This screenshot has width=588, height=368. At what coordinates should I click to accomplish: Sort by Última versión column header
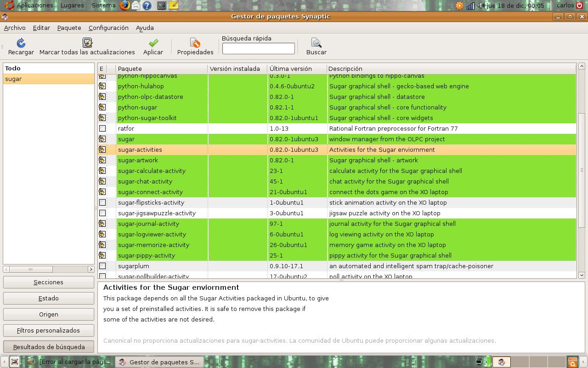(297, 69)
